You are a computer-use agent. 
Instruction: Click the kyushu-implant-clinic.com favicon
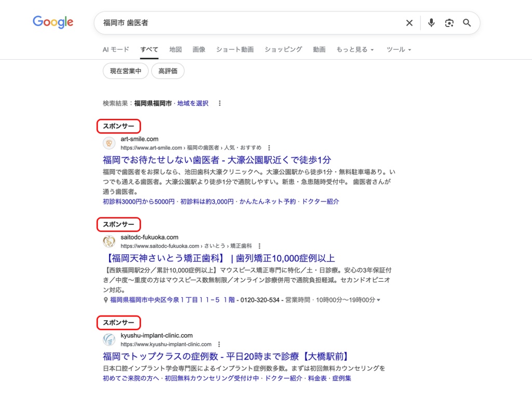click(x=109, y=340)
